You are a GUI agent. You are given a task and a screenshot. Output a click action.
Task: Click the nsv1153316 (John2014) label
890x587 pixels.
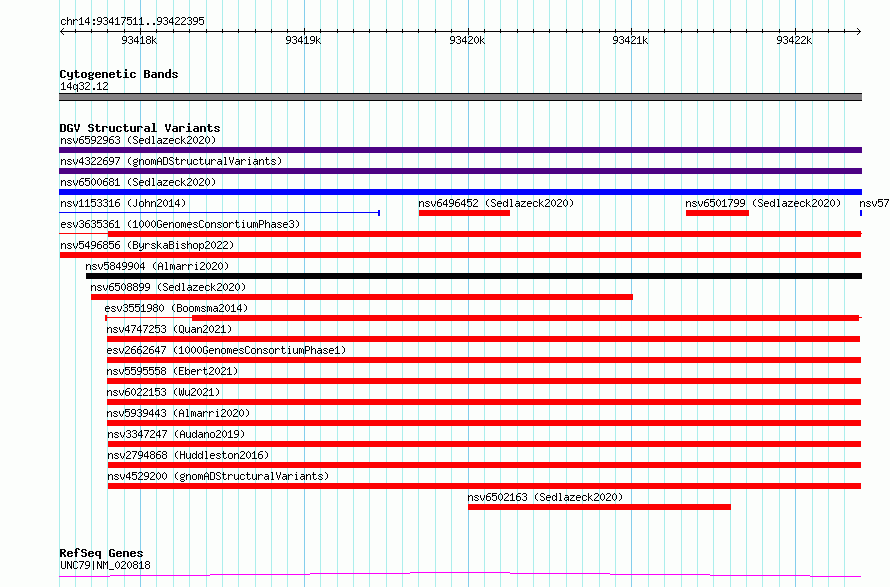pos(123,203)
